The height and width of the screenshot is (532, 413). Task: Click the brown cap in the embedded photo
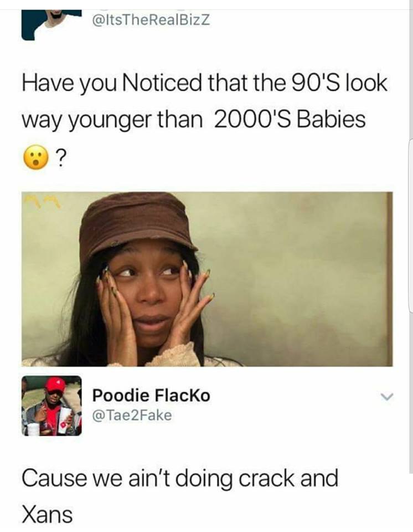click(x=137, y=224)
